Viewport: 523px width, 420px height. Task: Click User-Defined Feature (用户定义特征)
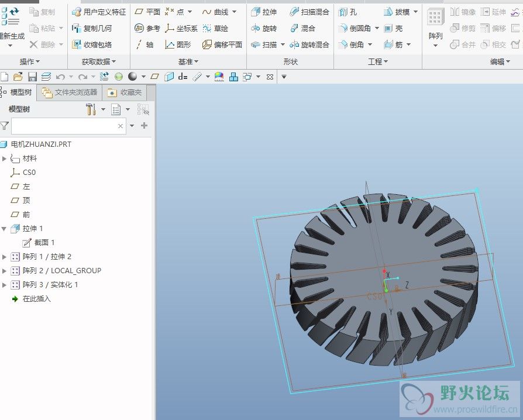[99, 12]
